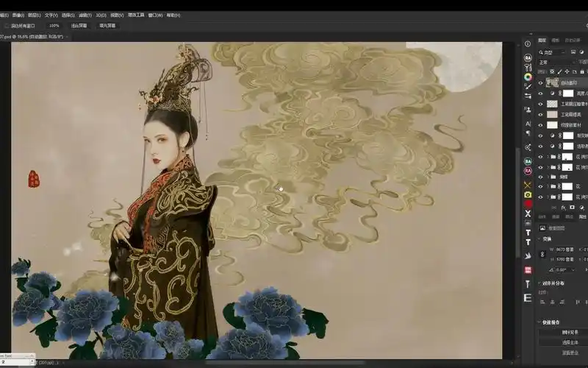588x368 pixels.
Task: Open the 正常 blend mode dropdown
Action: [556, 62]
